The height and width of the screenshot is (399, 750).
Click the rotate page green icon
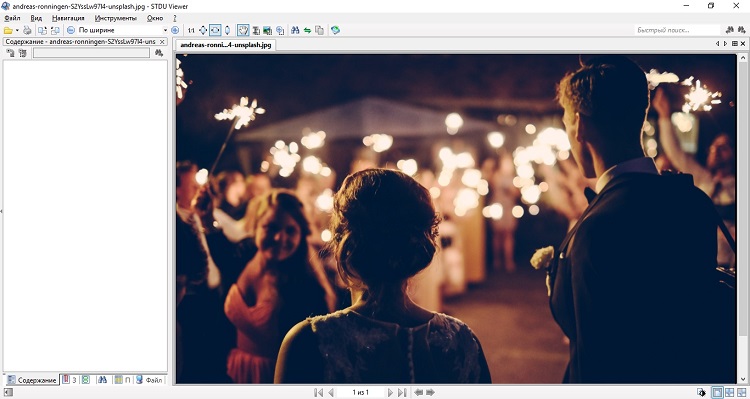tap(335, 30)
